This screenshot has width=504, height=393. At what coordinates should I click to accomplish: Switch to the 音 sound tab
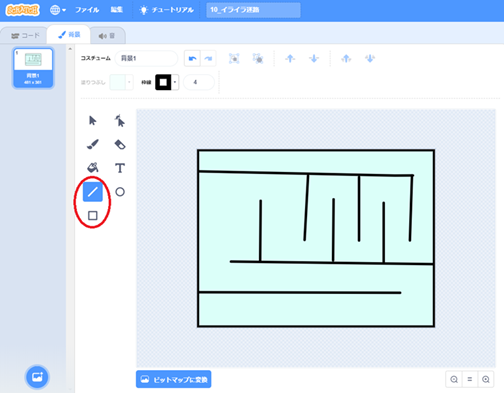[107, 36]
